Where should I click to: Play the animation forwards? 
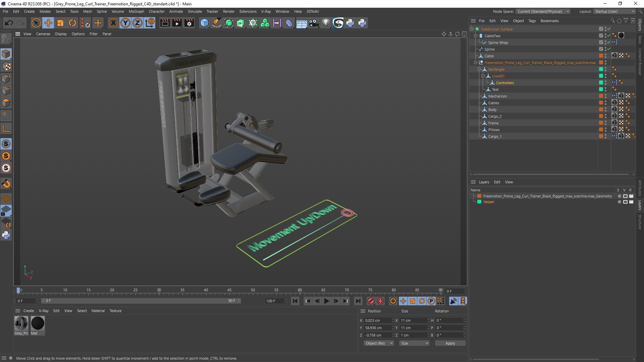326,301
